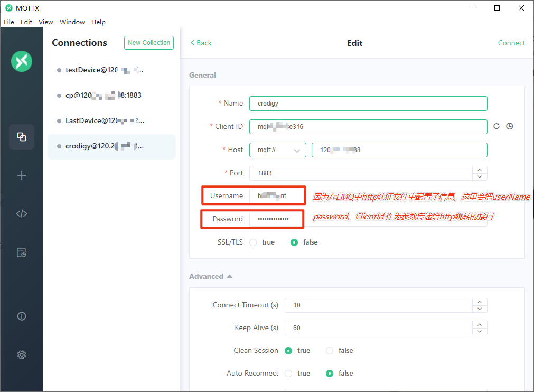The image size is (534, 392).
Task: Set Clean Session to true
Action: click(x=288, y=351)
